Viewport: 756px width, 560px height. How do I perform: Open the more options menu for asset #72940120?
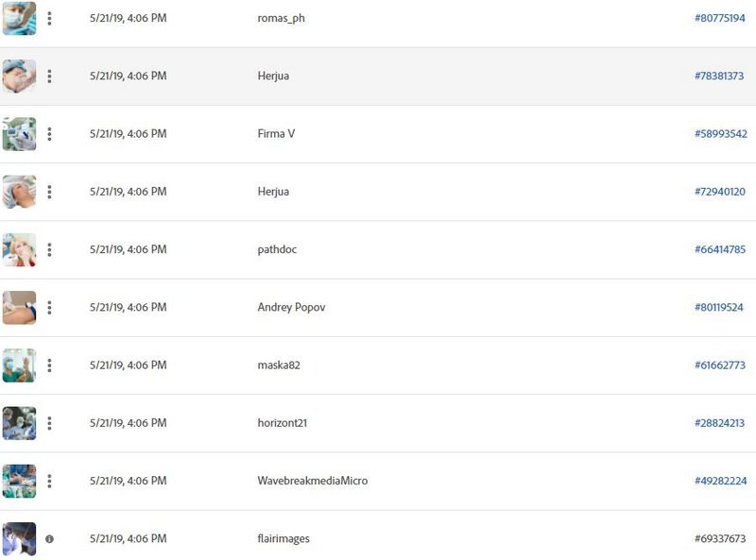click(x=49, y=192)
